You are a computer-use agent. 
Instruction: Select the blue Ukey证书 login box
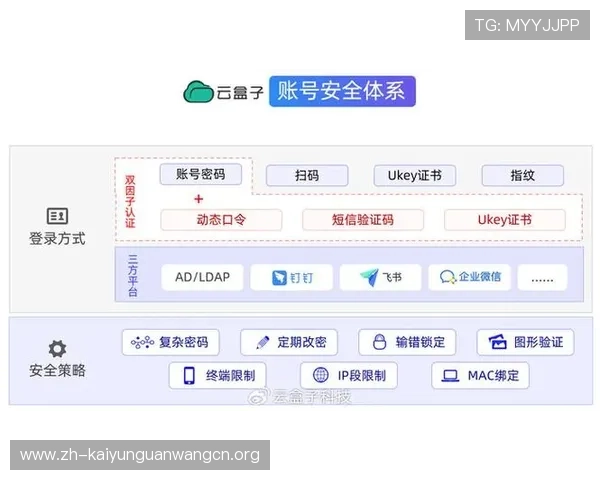pyautogui.click(x=415, y=176)
